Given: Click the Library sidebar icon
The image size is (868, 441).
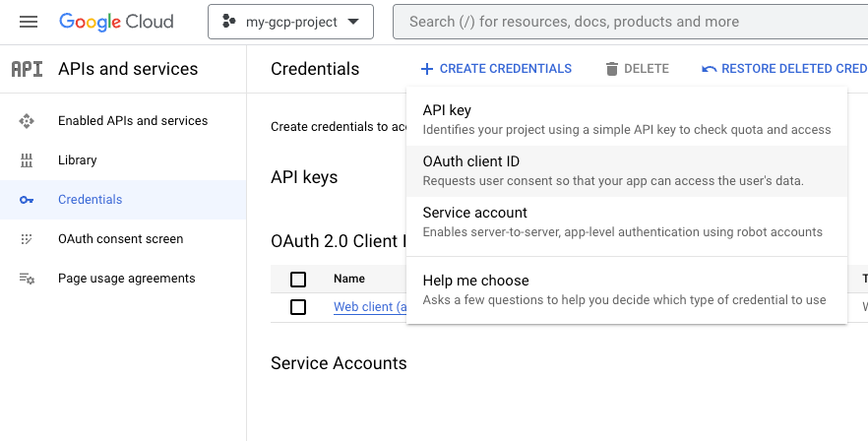Looking at the screenshot, I should point(27,160).
